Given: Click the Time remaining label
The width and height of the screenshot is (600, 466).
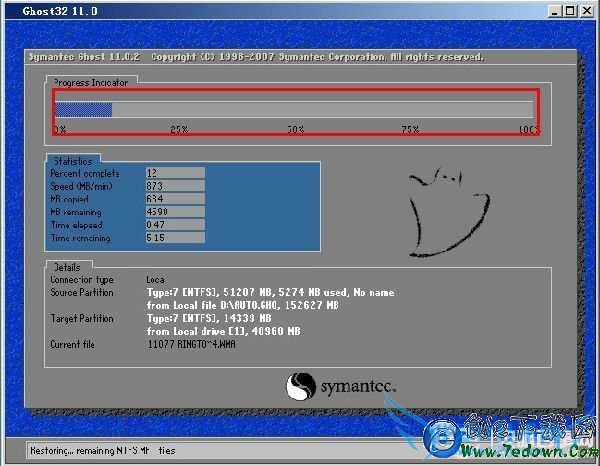Looking at the screenshot, I should pos(81,238).
